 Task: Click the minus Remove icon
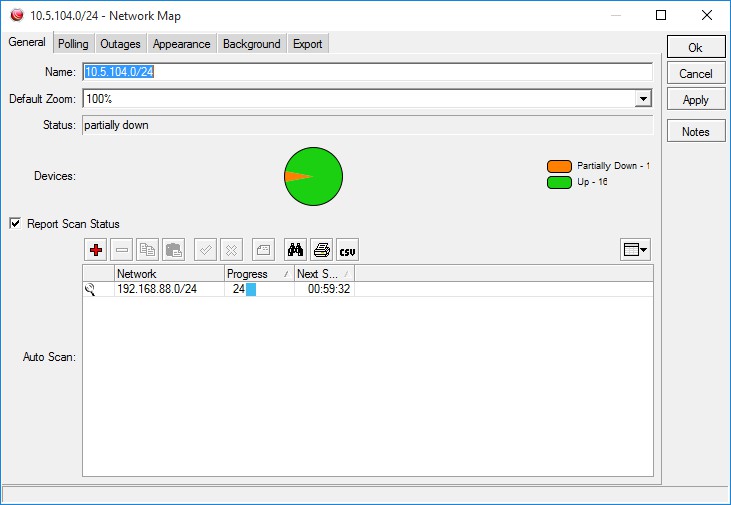pos(122,250)
